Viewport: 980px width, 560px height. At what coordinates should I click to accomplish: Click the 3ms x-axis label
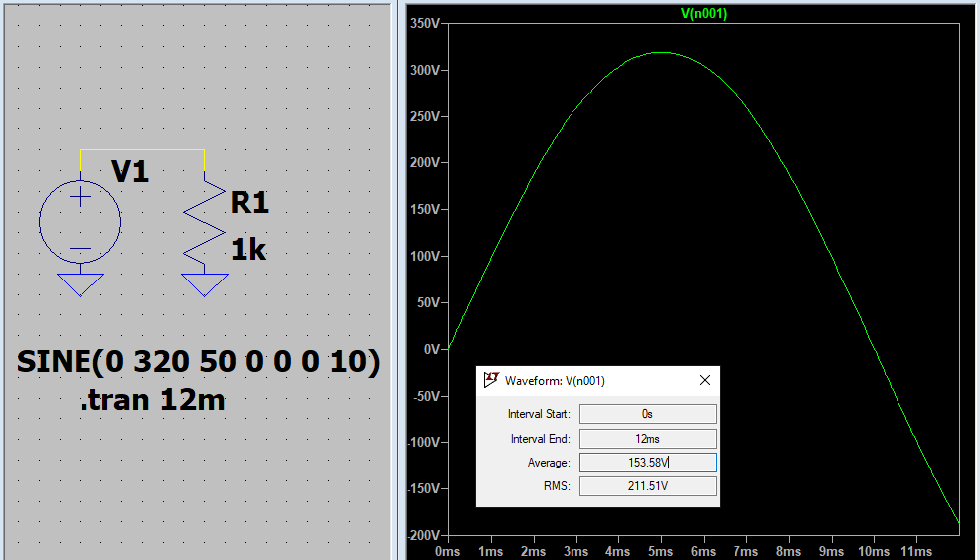click(x=575, y=551)
